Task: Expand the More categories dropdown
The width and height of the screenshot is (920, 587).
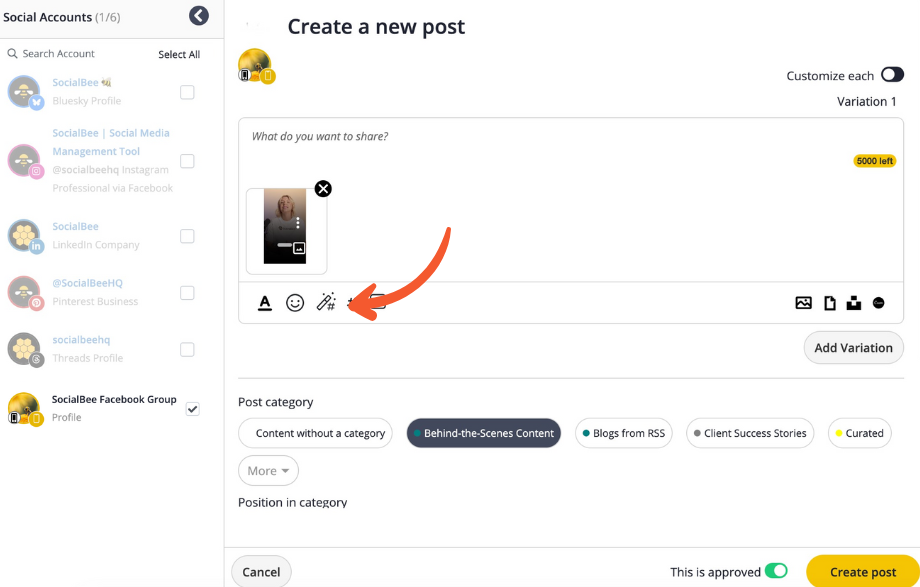Action: [268, 471]
